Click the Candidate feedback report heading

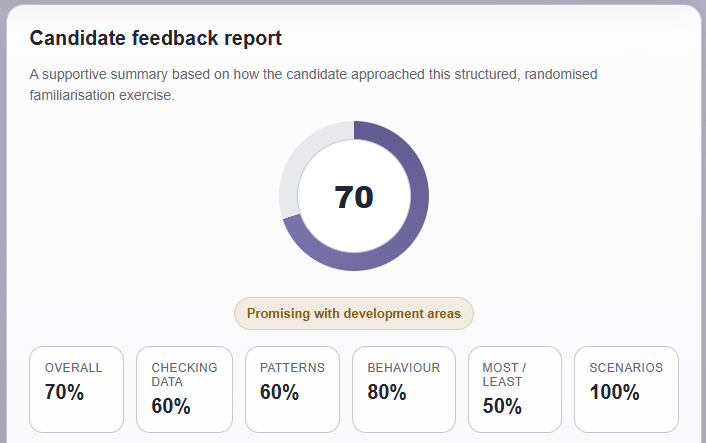click(155, 38)
